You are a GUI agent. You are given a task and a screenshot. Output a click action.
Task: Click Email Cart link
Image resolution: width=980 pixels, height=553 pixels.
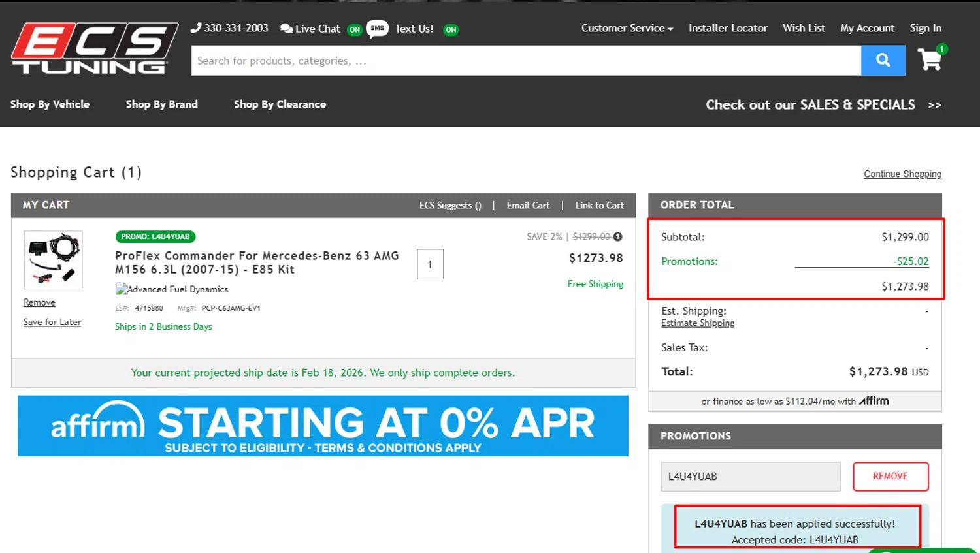[528, 206]
